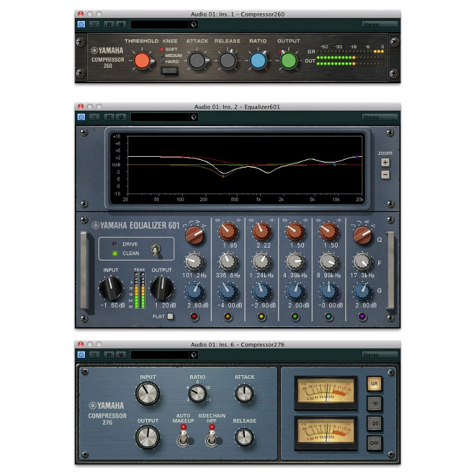476x476 pixels.
Task: Open the preset management diamond icon in Compressor260
Action: tap(194, 24)
